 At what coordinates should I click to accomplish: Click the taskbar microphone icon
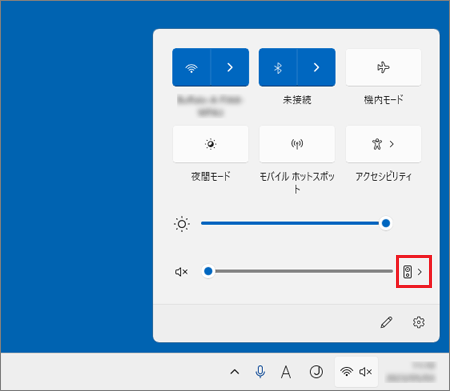click(x=260, y=372)
